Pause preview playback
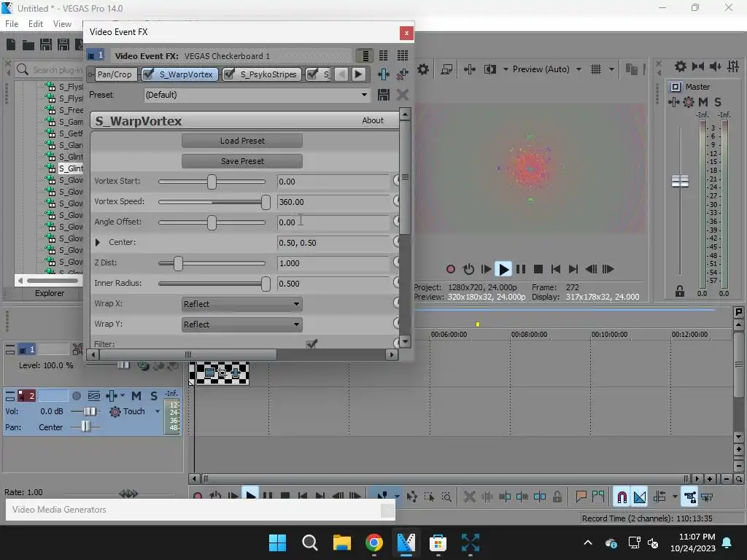 coord(521,270)
